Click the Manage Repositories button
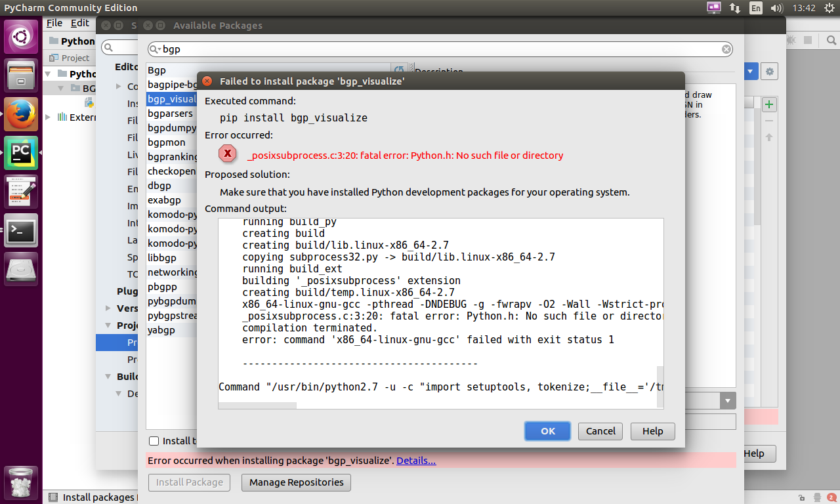 pyautogui.click(x=297, y=482)
